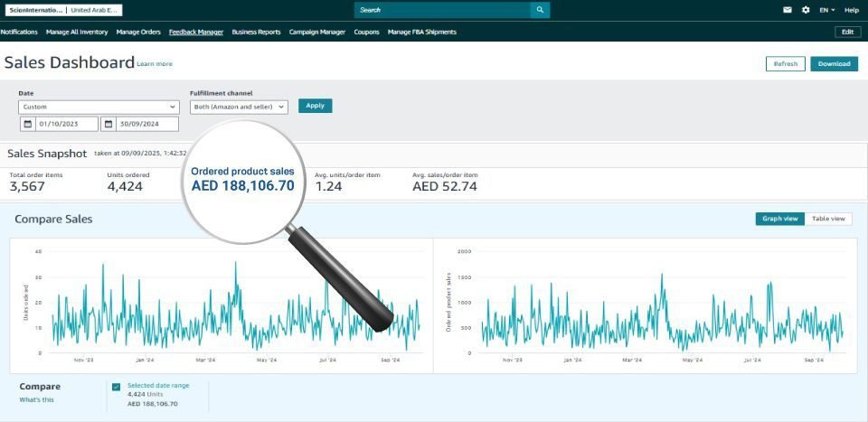Click the end date calendar icon
This screenshot has width=868, height=422.
pos(108,125)
